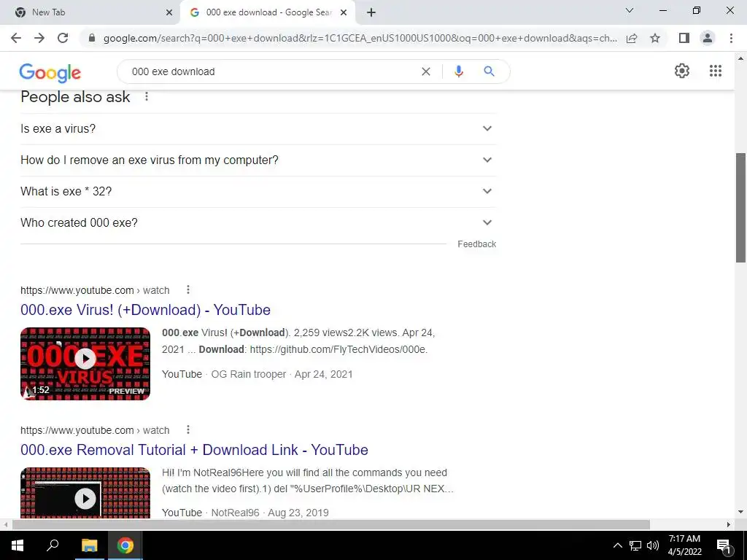Open Windows taskbar search

point(53,545)
